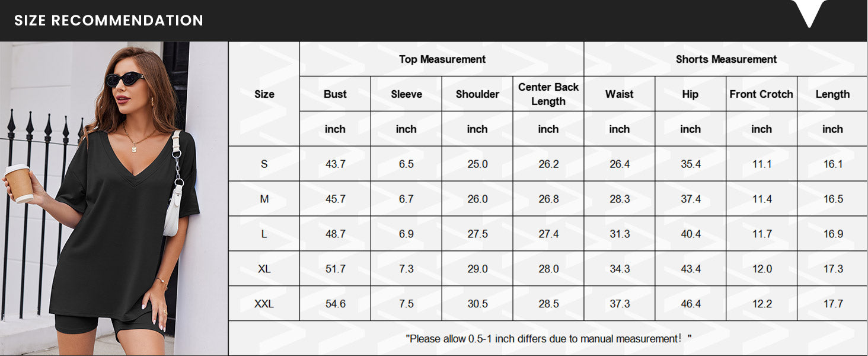Click the 43.7 bust value for size S
868x356 pixels.
point(335,164)
